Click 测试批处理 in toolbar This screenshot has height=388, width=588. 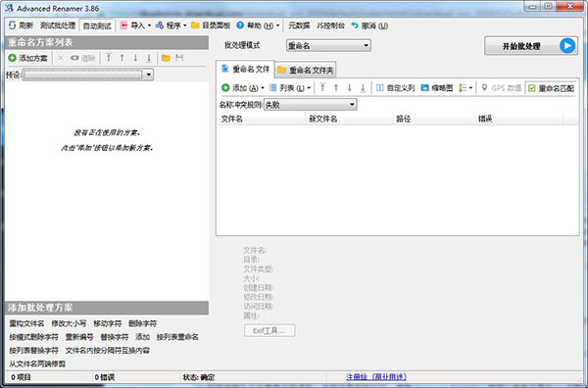coord(58,25)
